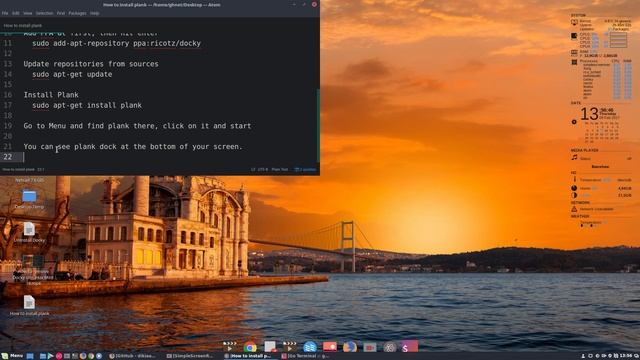Open the File menu in Atom

5,13
